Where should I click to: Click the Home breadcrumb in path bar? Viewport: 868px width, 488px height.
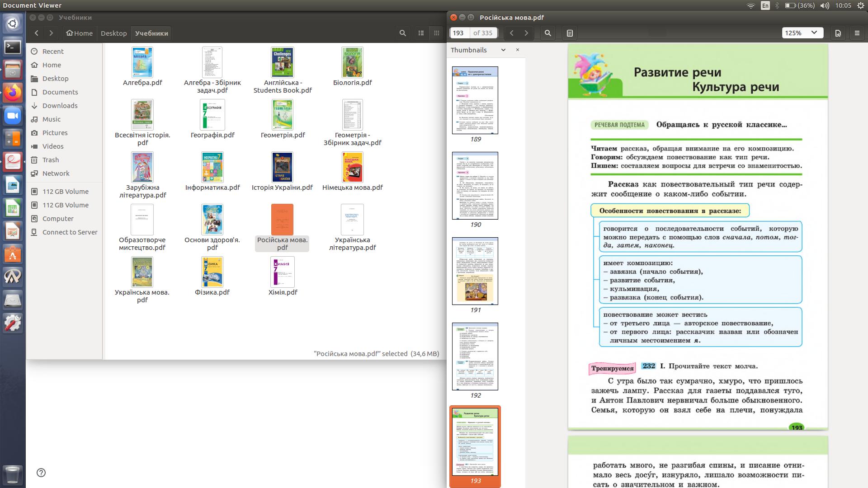point(79,33)
